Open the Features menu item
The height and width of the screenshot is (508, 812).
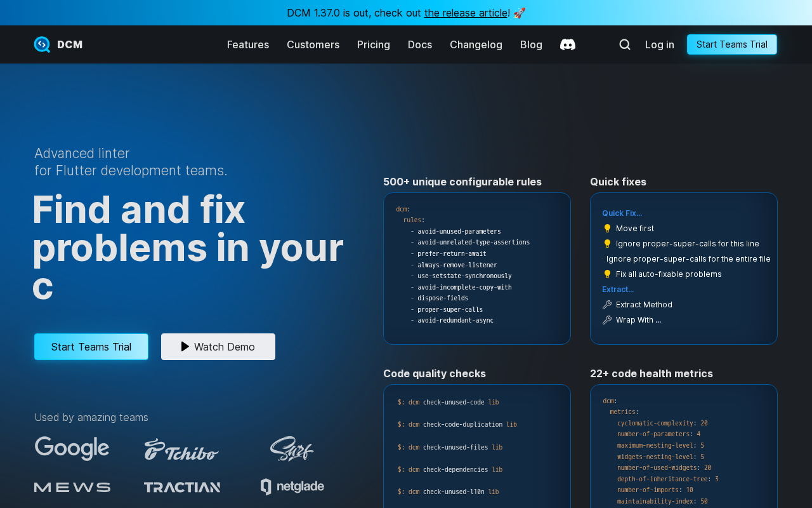pos(248,44)
